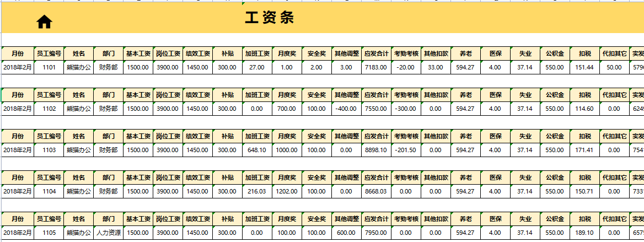The height and width of the screenshot is (242, 644).
Task: Click 月度奖 value 1.00 in row 1101
Action: coord(287,67)
